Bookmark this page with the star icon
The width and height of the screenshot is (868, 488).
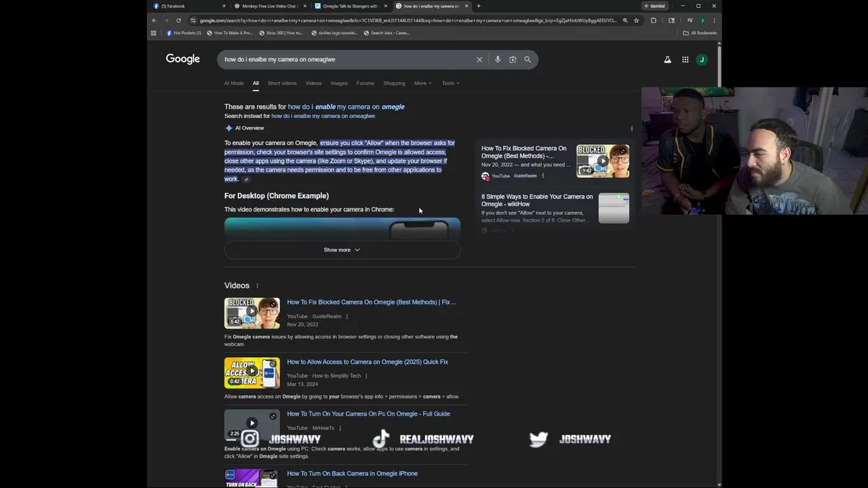pyautogui.click(x=636, y=20)
